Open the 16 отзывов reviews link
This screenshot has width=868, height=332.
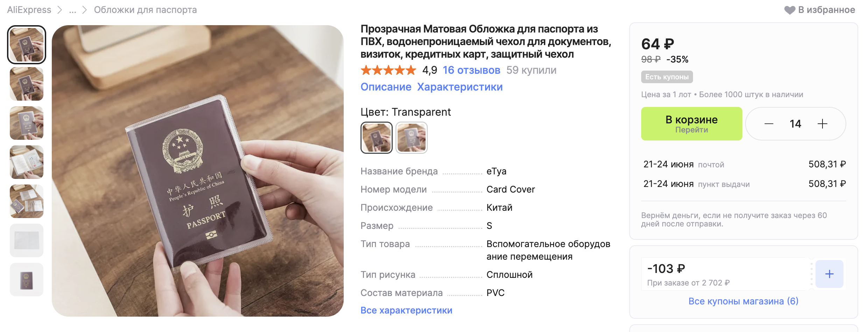(471, 70)
